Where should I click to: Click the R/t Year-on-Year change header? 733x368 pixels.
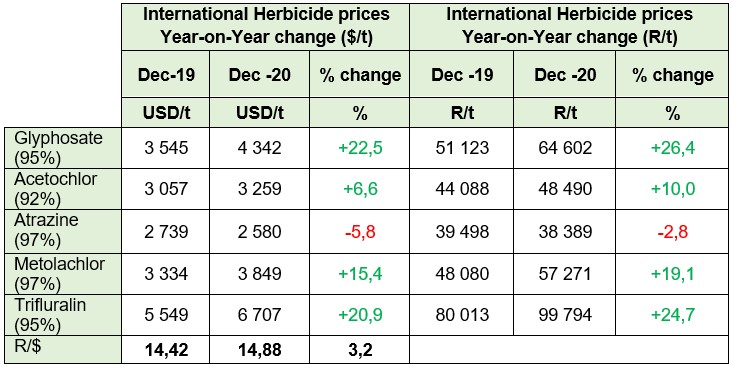569,27
